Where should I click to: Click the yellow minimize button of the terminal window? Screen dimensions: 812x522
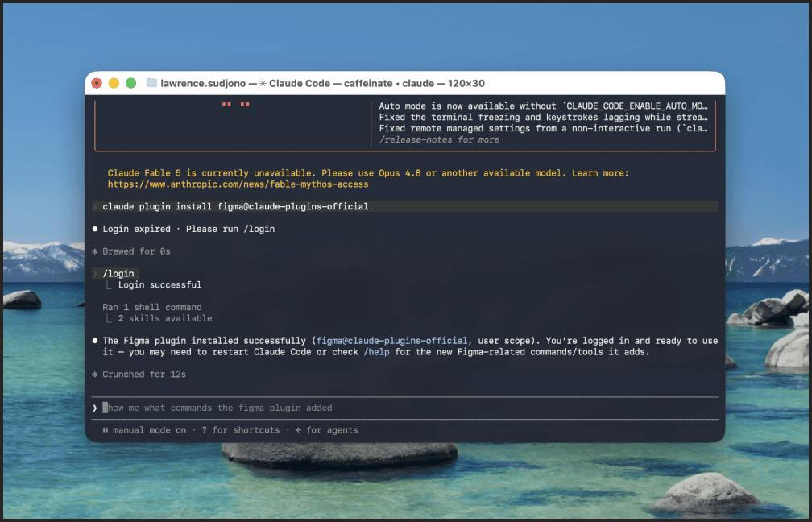coord(114,83)
